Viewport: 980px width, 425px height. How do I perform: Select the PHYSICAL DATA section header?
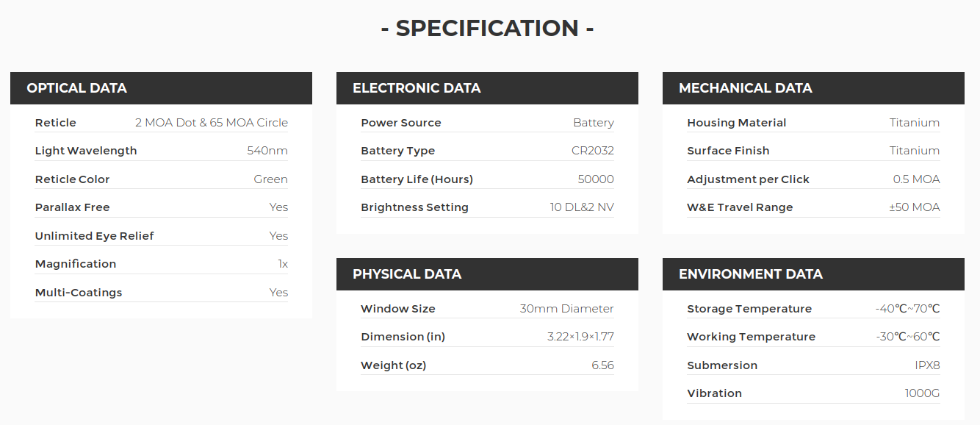[x=487, y=274]
